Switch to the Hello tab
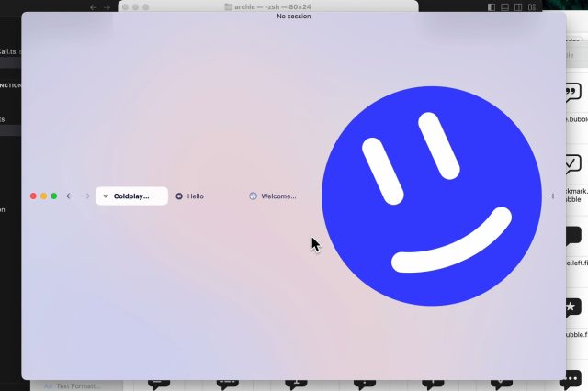 (195, 196)
